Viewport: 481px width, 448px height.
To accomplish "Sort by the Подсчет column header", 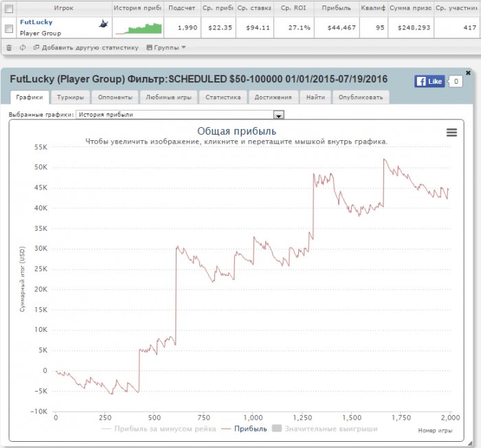I will (182, 8).
